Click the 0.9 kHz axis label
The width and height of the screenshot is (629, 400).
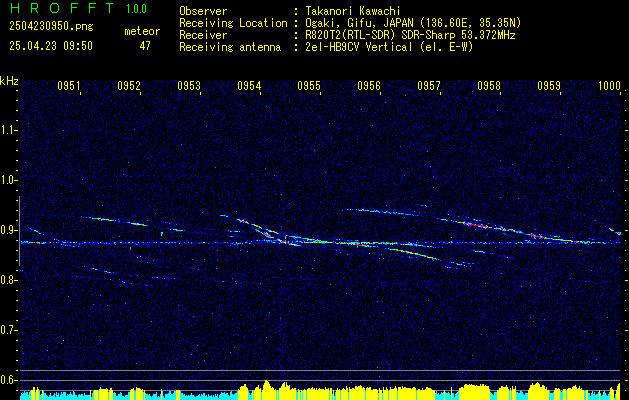(x=8, y=230)
